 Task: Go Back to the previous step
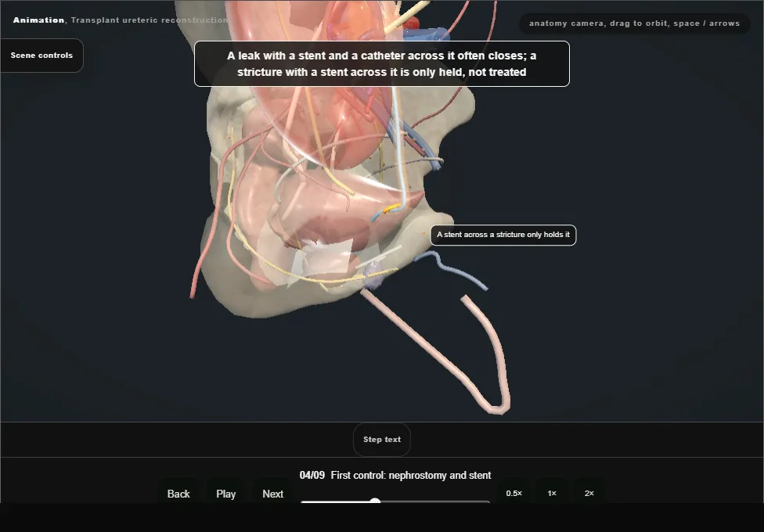click(178, 494)
